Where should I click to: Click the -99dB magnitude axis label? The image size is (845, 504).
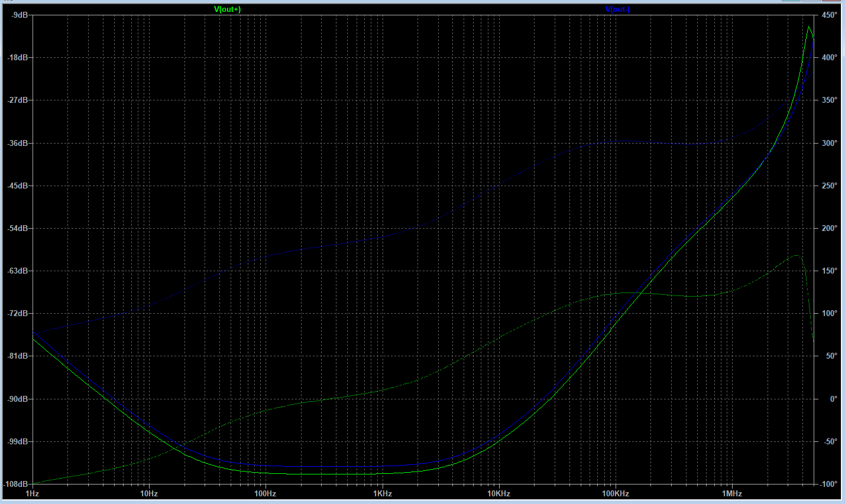pos(18,441)
